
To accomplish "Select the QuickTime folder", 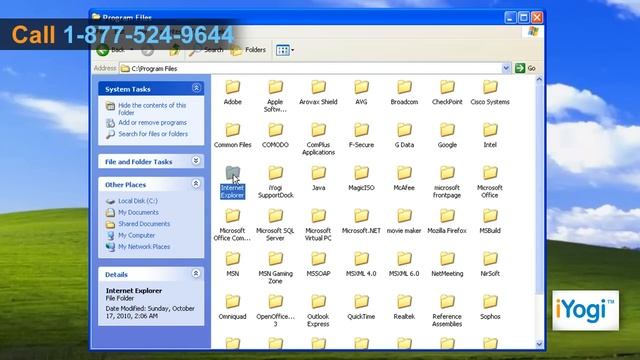I will tap(361, 307).
